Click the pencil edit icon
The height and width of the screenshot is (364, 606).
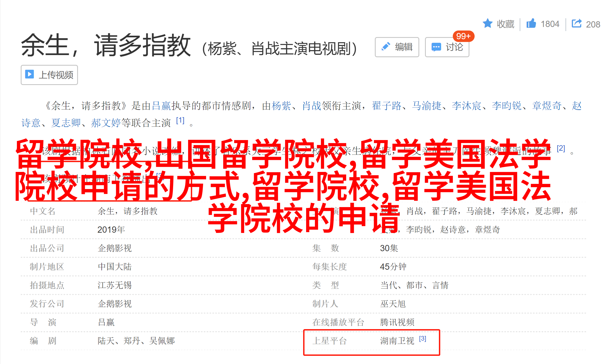pos(386,47)
